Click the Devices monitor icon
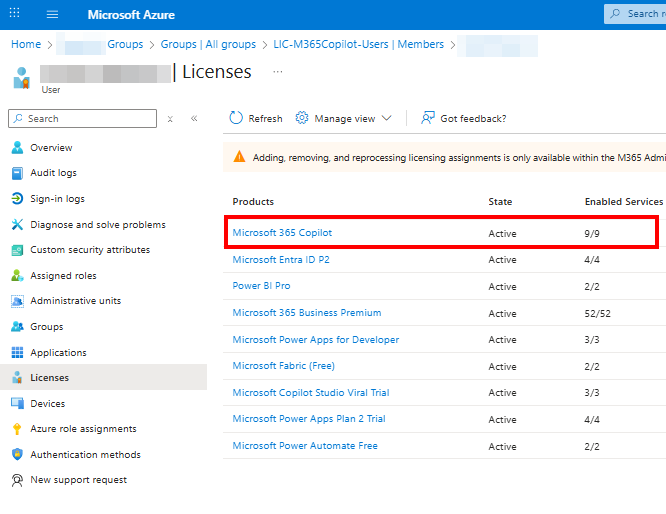 tap(17, 403)
